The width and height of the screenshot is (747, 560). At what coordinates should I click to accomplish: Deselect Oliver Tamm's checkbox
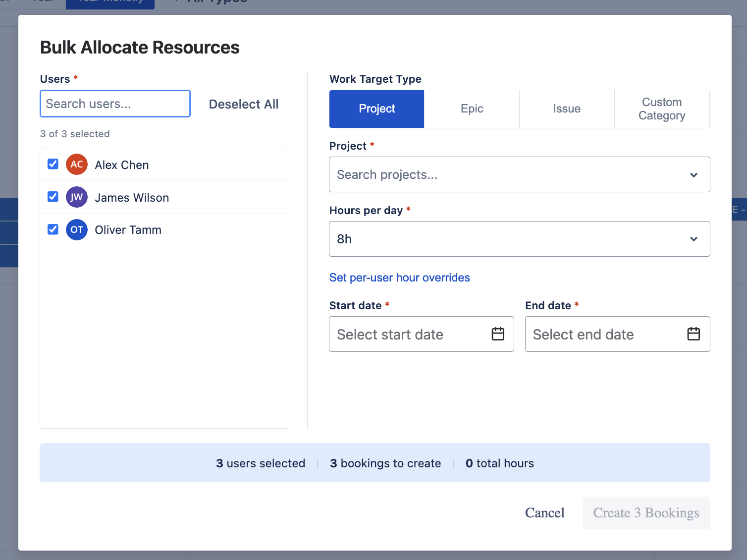tap(53, 229)
